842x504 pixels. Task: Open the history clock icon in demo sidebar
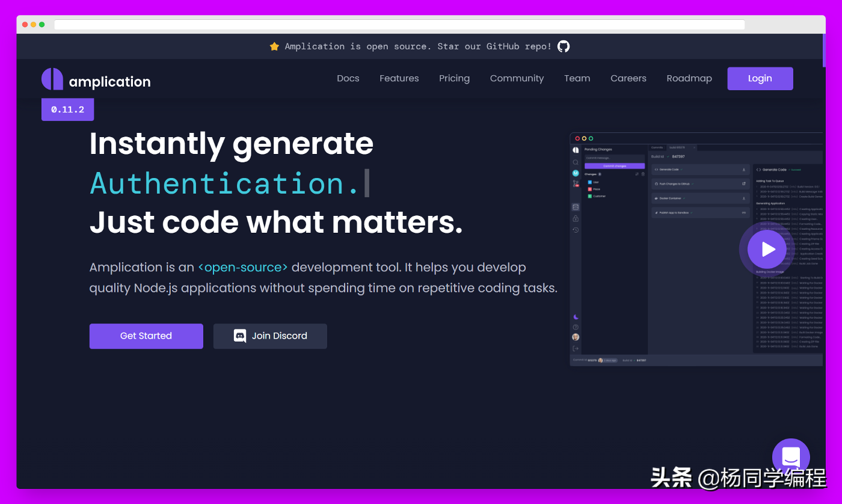pos(576,230)
